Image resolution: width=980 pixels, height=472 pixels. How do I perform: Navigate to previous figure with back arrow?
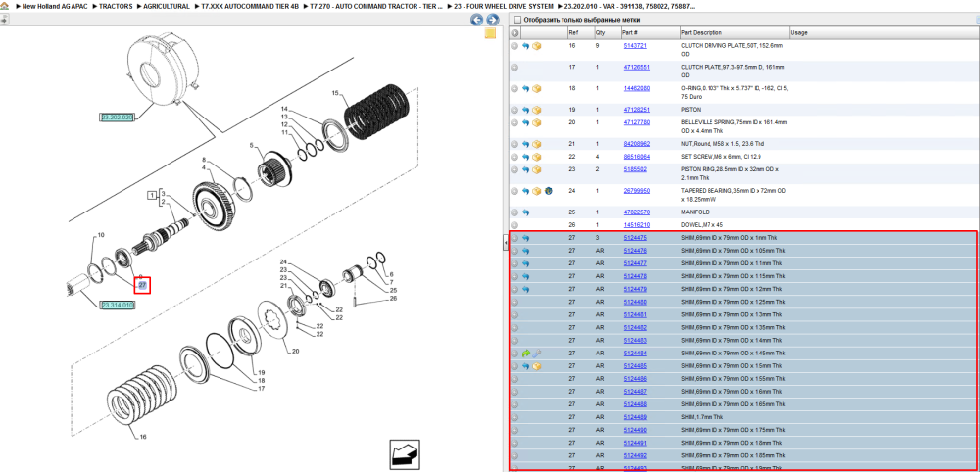click(x=477, y=20)
